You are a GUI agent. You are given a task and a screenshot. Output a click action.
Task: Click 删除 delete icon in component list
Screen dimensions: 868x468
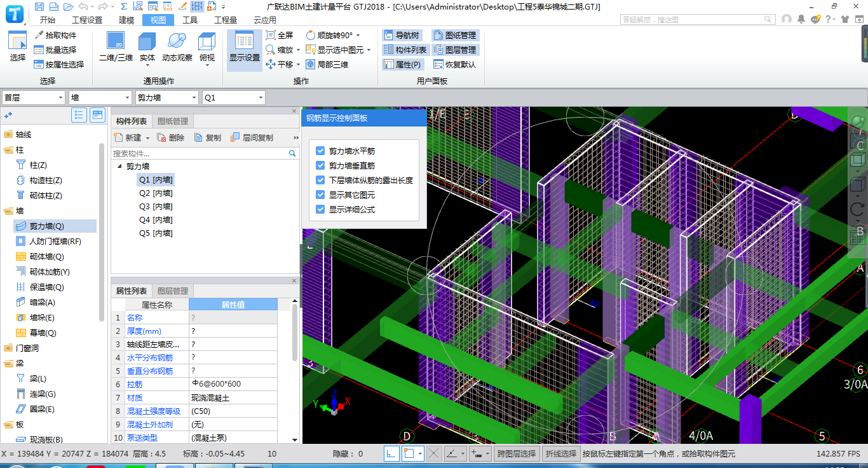[171, 137]
